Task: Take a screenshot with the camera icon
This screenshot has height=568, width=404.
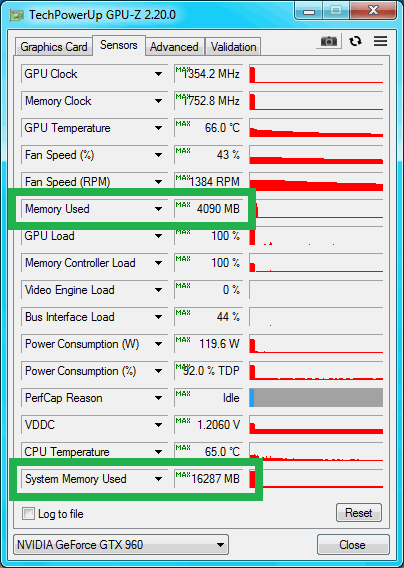Action: pyautogui.click(x=329, y=41)
